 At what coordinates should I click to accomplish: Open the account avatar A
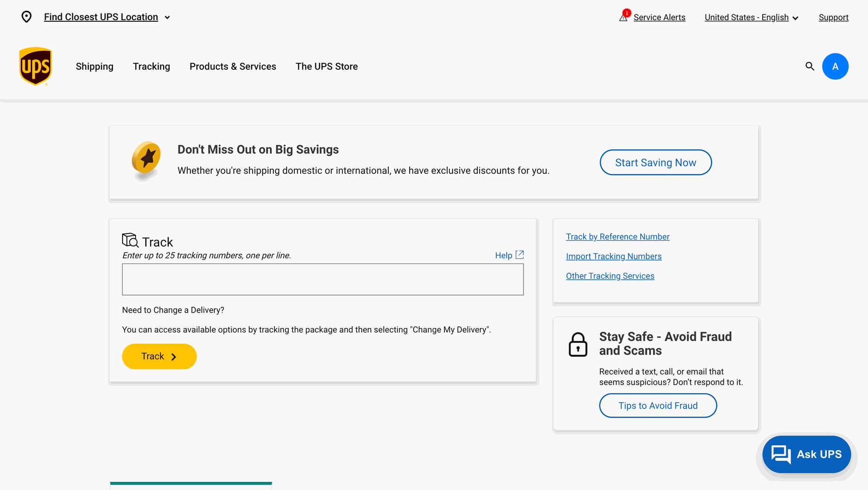835,67
